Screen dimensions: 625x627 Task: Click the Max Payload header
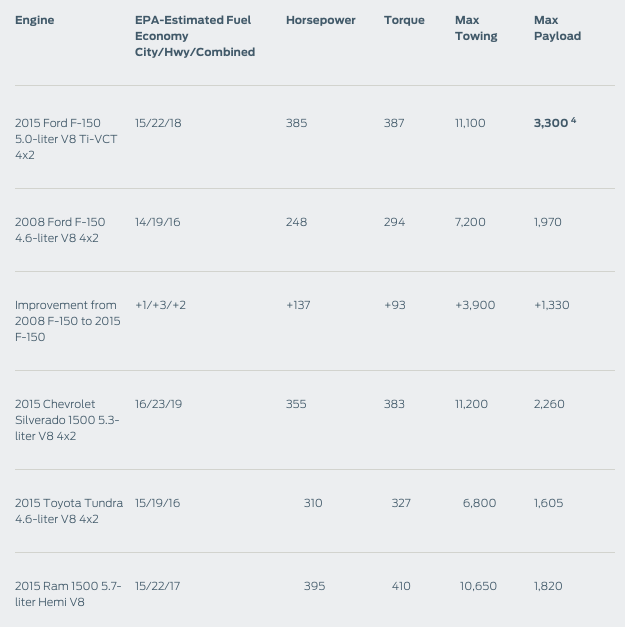pyautogui.click(x=557, y=28)
